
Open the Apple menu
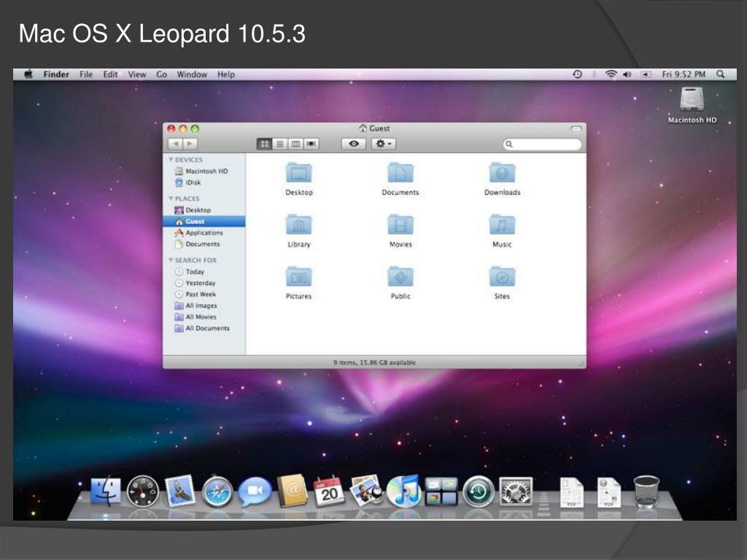coord(28,74)
